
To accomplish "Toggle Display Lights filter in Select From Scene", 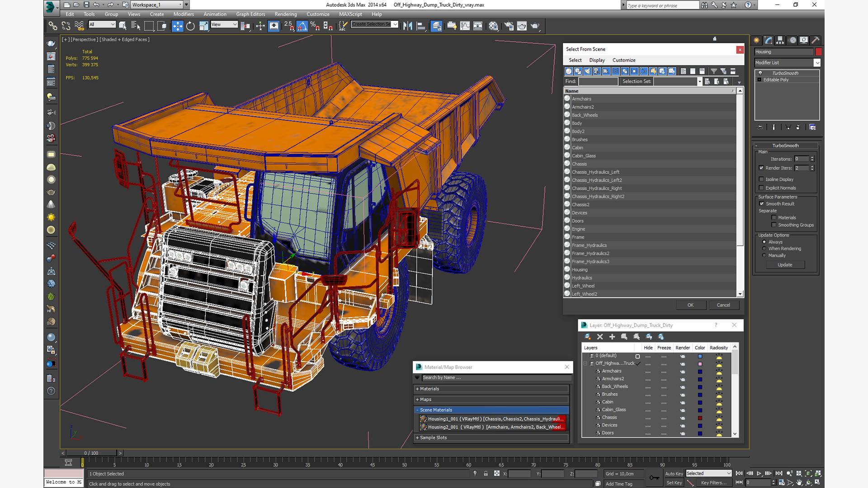I will (x=587, y=71).
